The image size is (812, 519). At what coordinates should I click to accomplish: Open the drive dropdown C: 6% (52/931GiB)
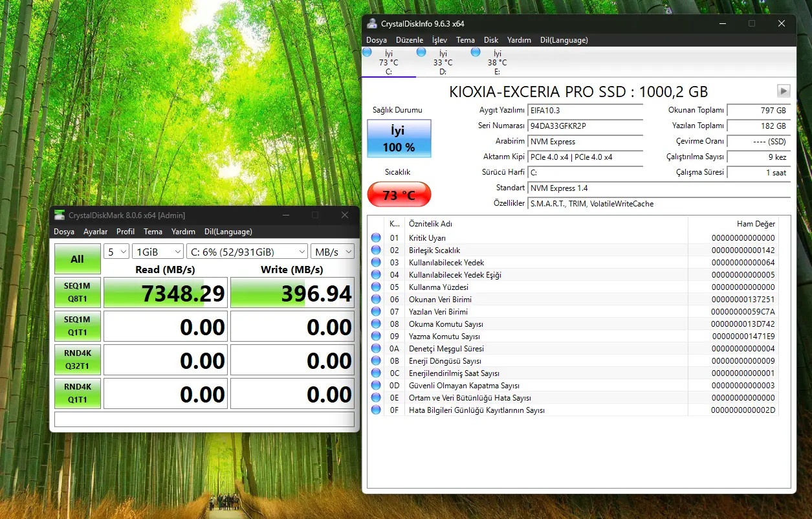pyautogui.click(x=247, y=252)
